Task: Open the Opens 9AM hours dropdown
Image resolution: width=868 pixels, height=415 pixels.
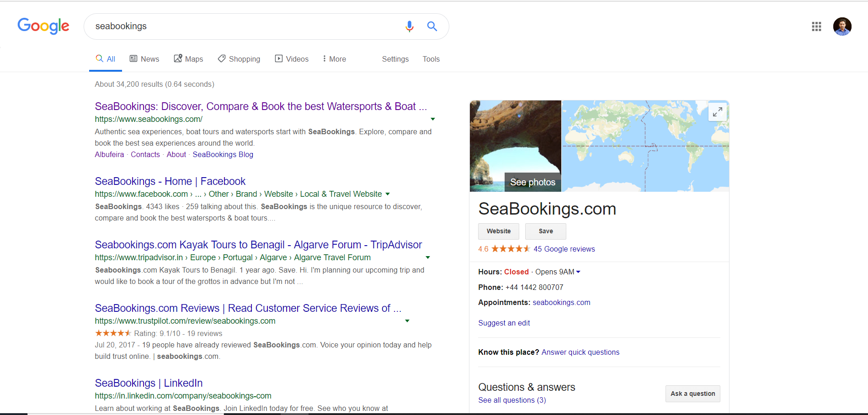Action: coord(578,272)
